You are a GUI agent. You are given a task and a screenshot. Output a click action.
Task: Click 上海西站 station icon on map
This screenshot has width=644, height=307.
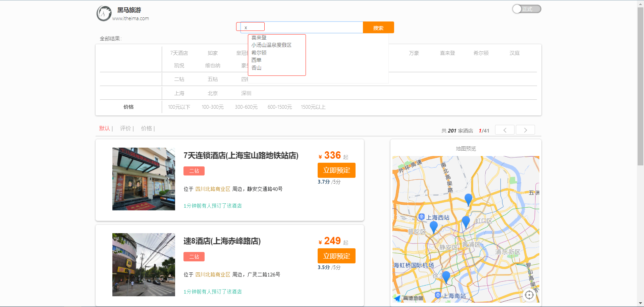pos(422,217)
